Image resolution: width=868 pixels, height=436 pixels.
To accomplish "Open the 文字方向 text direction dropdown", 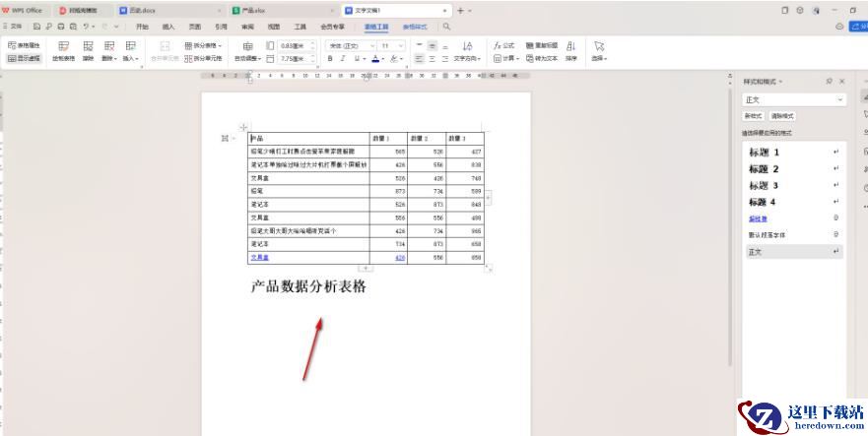I will [x=468, y=59].
